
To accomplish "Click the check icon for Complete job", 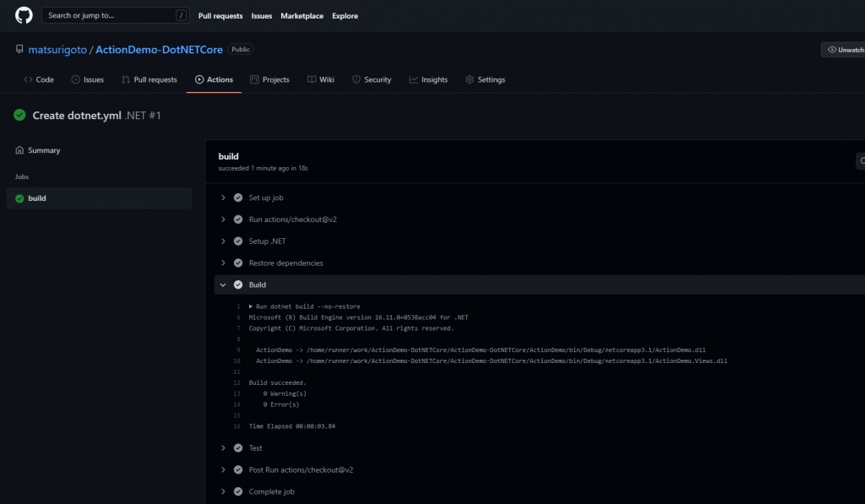I will 238,491.
